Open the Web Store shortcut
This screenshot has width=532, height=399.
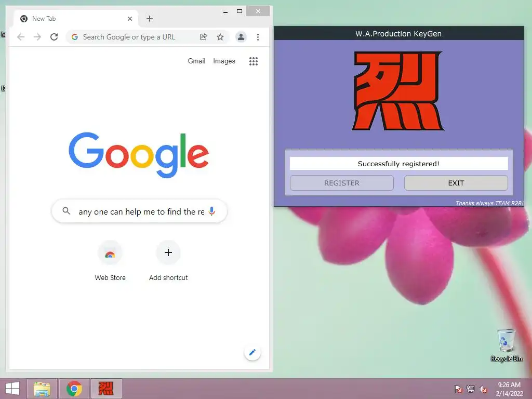click(x=110, y=261)
